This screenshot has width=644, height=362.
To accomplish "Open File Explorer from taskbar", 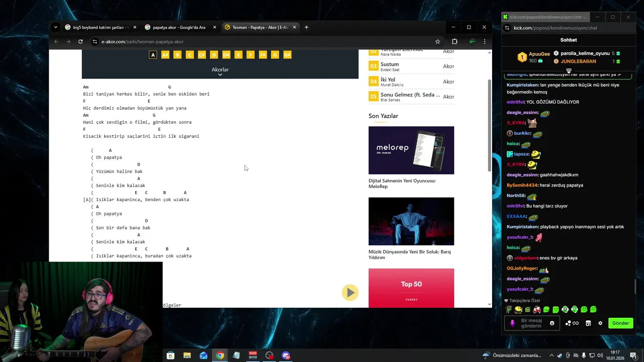I will click(187, 355).
